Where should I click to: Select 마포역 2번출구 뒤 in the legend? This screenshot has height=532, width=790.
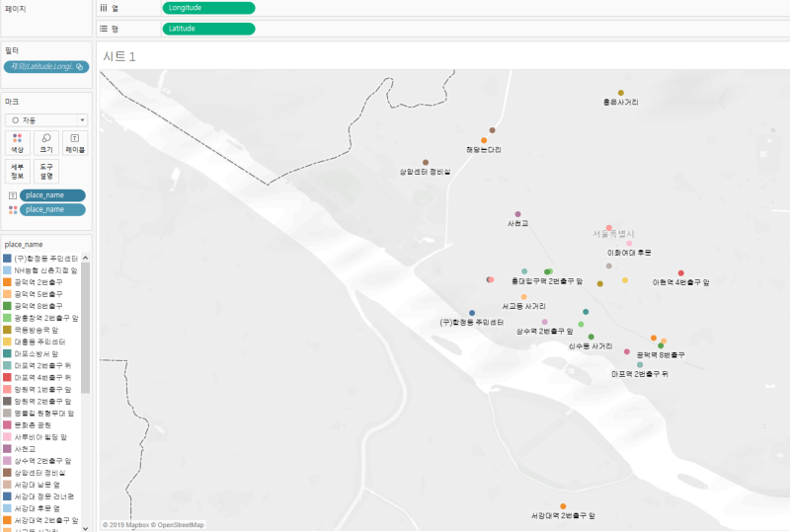coord(42,366)
